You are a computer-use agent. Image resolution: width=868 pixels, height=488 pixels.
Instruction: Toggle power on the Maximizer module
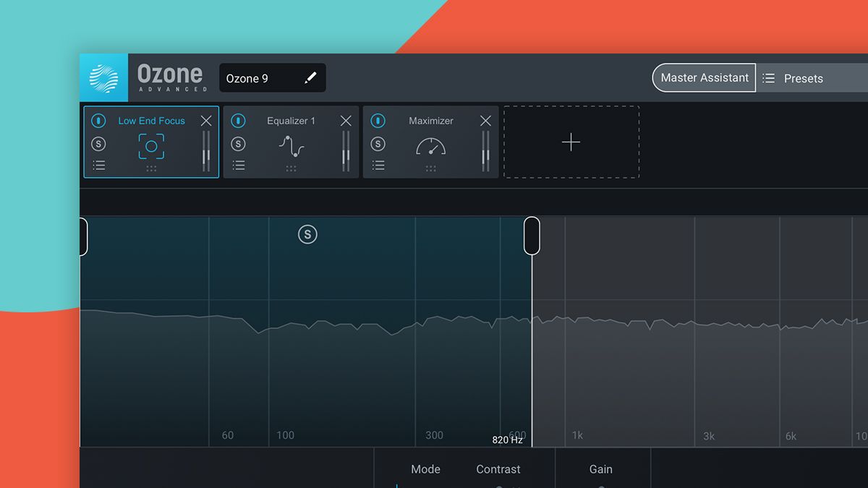coord(378,121)
